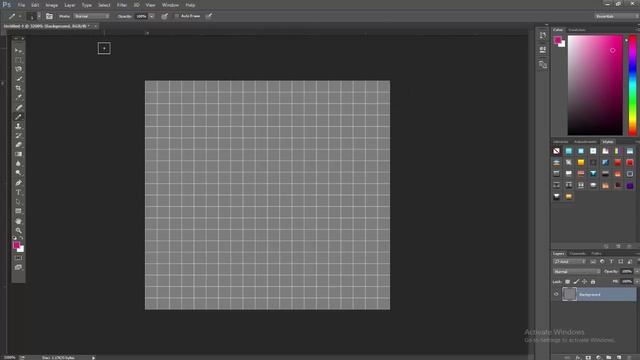The width and height of the screenshot is (640, 360).
Task: Click the hue spectrum slider bar
Action: click(632, 85)
